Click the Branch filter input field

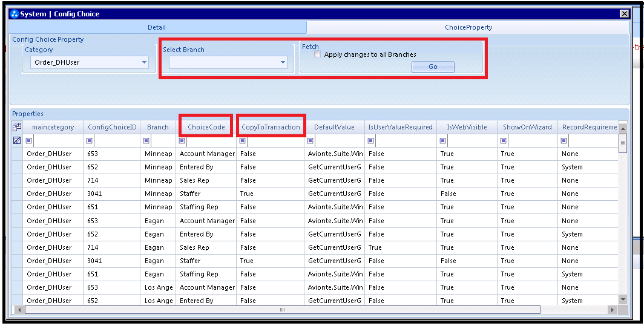(x=163, y=141)
